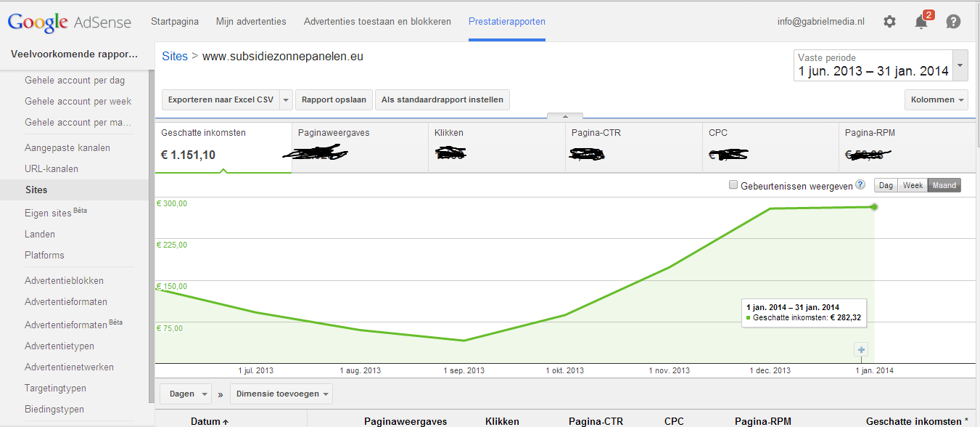This screenshot has height=427, width=980.
Task: Select the Geschatte inkomsten metric tab
Action: point(223,147)
